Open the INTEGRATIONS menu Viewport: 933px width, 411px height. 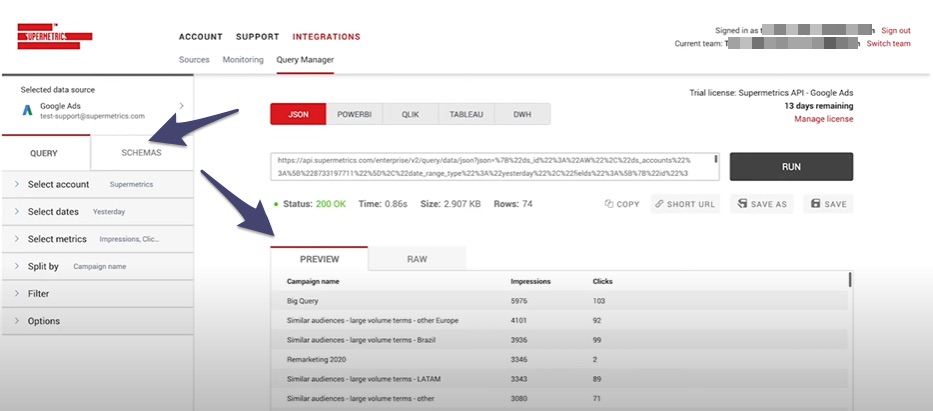(x=326, y=37)
